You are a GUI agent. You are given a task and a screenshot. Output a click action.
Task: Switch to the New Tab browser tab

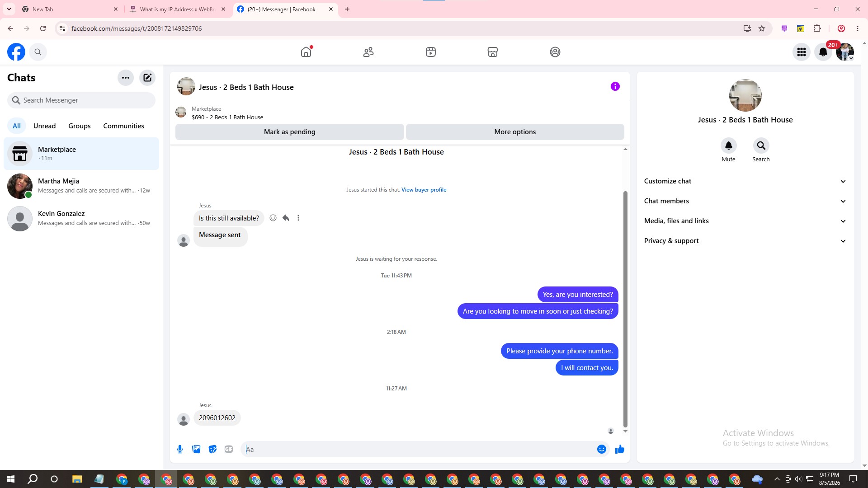pyautogui.click(x=70, y=9)
